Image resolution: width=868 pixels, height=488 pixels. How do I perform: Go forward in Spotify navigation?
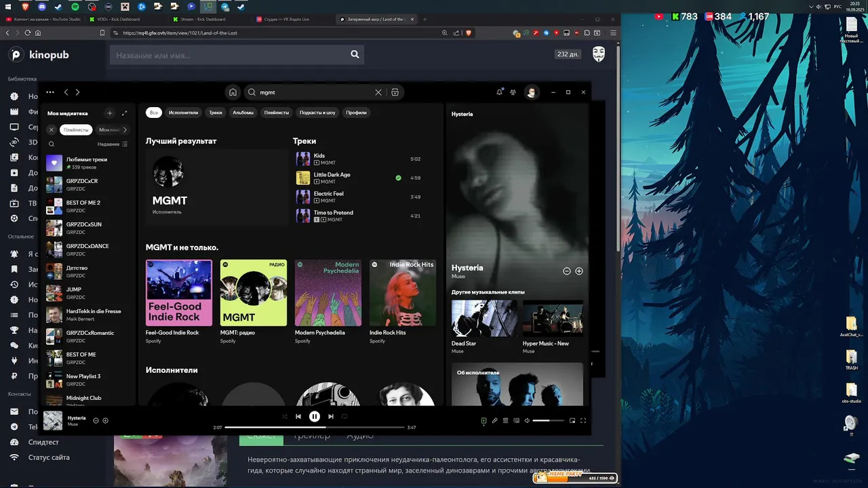pyautogui.click(x=77, y=92)
